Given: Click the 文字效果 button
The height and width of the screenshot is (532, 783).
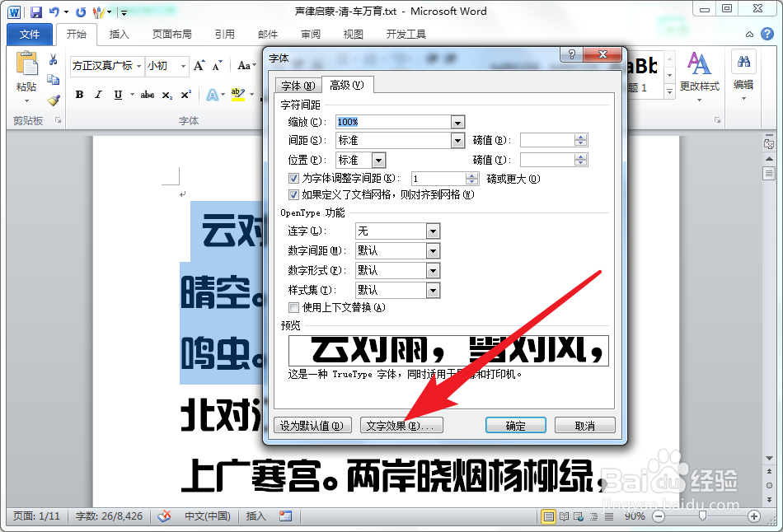Looking at the screenshot, I should 401,425.
